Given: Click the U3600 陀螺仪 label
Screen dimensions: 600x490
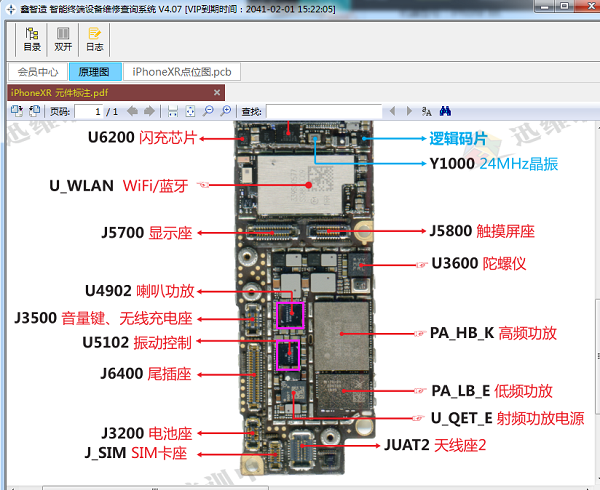Looking at the screenshot, I should pyautogui.click(x=479, y=264).
